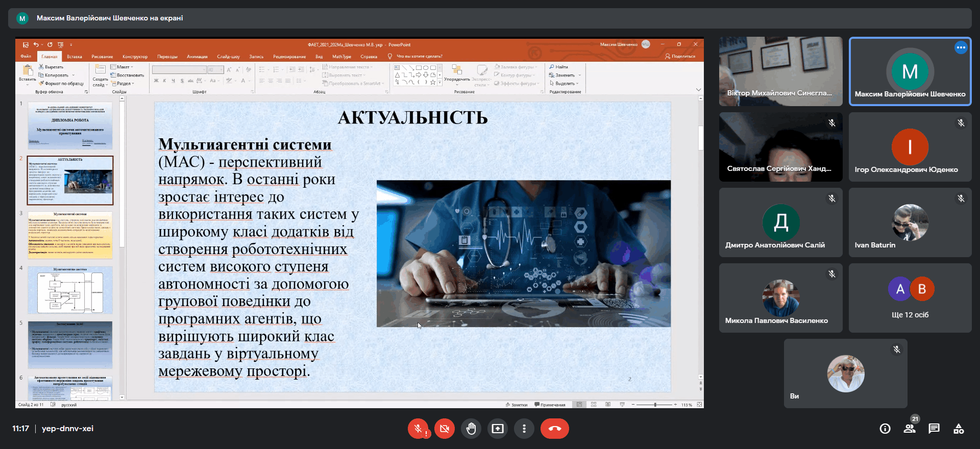The height and width of the screenshot is (449, 980).
Task: Open more options three-dot menu
Action: pyautogui.click(x=524, y=429)
